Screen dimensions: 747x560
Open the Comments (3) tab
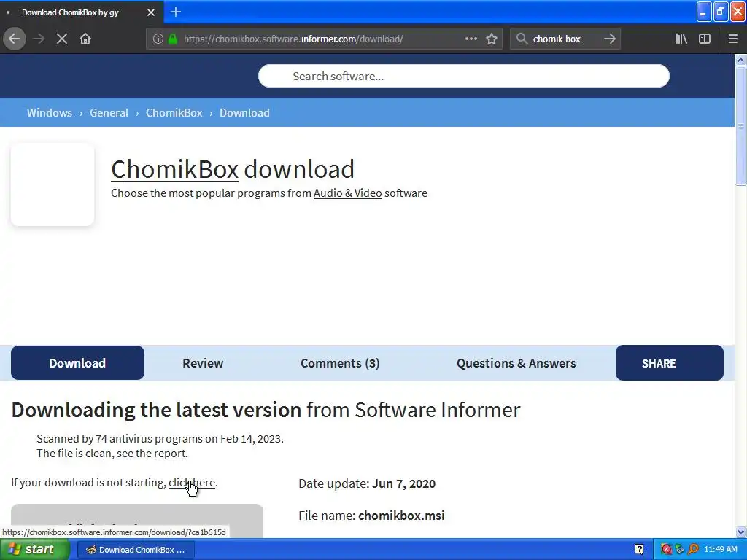[x=340, y=363]
